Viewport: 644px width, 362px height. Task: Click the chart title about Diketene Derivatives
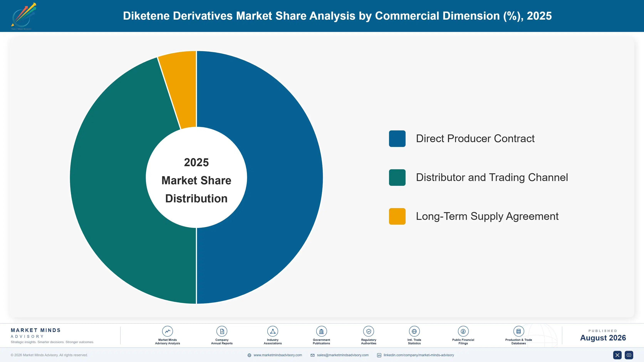click(337, 16)
